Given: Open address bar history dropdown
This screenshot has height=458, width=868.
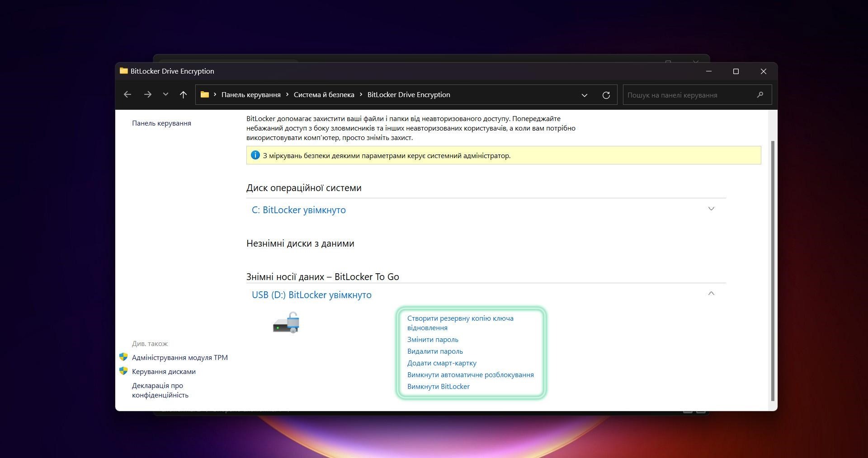Looking at the screenshot, I should [x=584, y=95].
